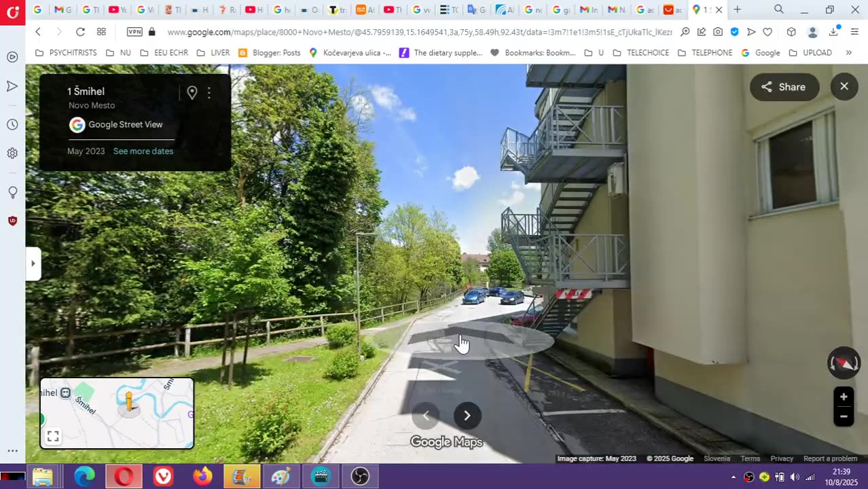Viewport: 868px width, 489px height.
Task: Close the Street View panorama
Action: pyautogui.click(x=844, y=86)
